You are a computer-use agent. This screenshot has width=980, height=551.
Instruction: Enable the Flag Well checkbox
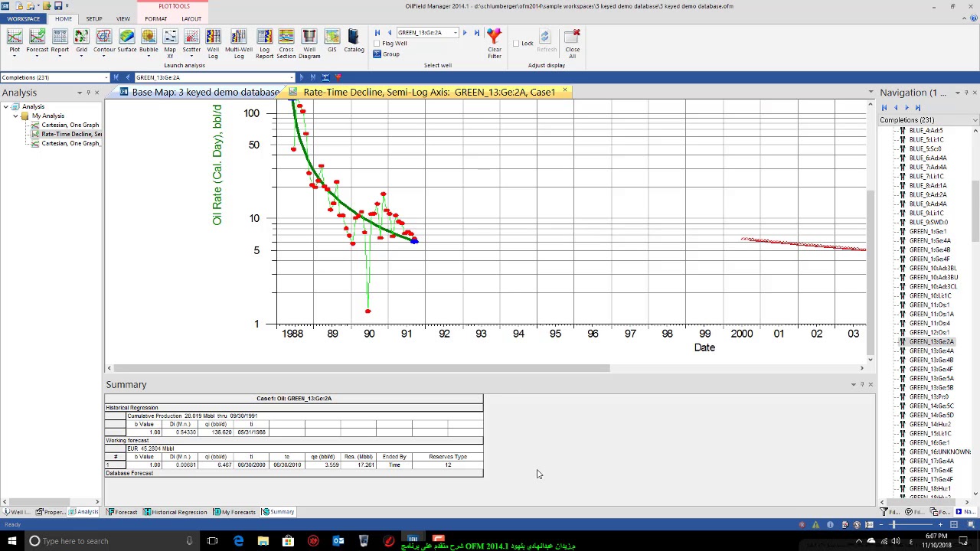coord(377,44)
